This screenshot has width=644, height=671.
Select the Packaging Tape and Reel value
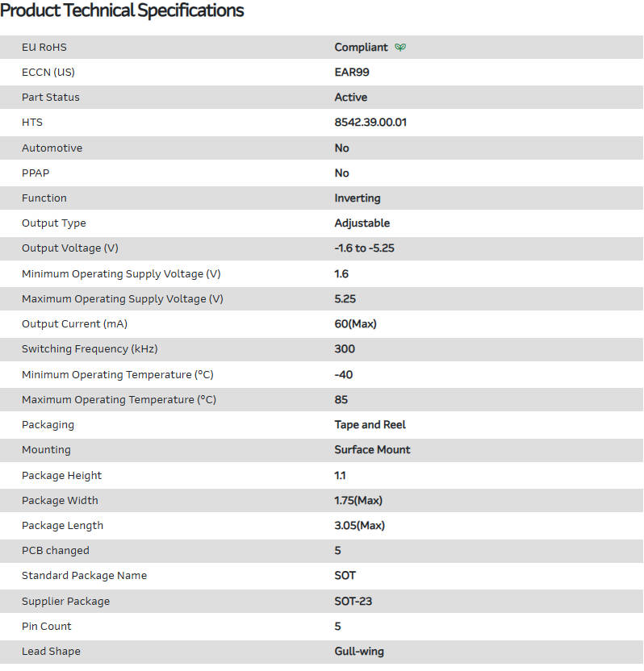coord(370,425)
